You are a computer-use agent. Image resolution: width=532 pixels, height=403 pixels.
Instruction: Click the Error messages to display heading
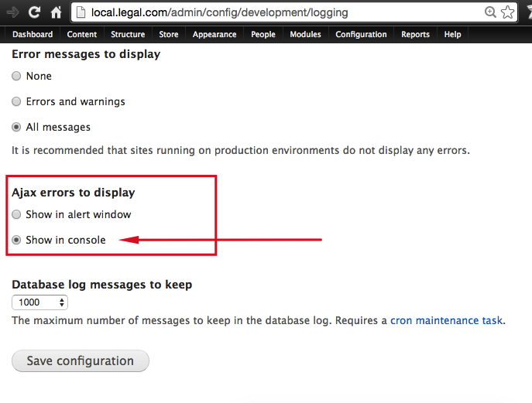pyautogui.click(x=86, y=54)
